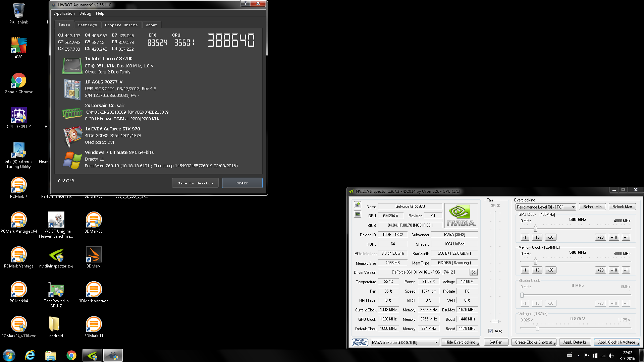Open Windows Explorer from the taskbar
This screenshot has width=644, height=362.
[51, 355]
